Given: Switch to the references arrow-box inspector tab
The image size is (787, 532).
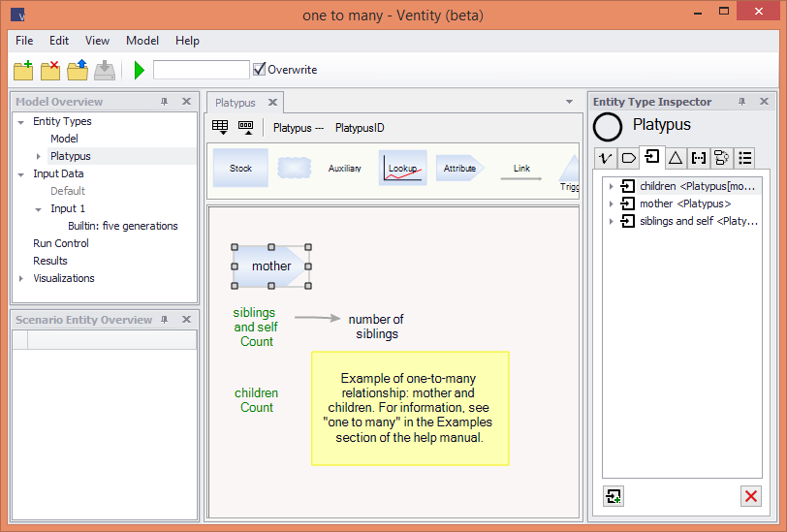Looking at the screenshot, I should 652,157.
